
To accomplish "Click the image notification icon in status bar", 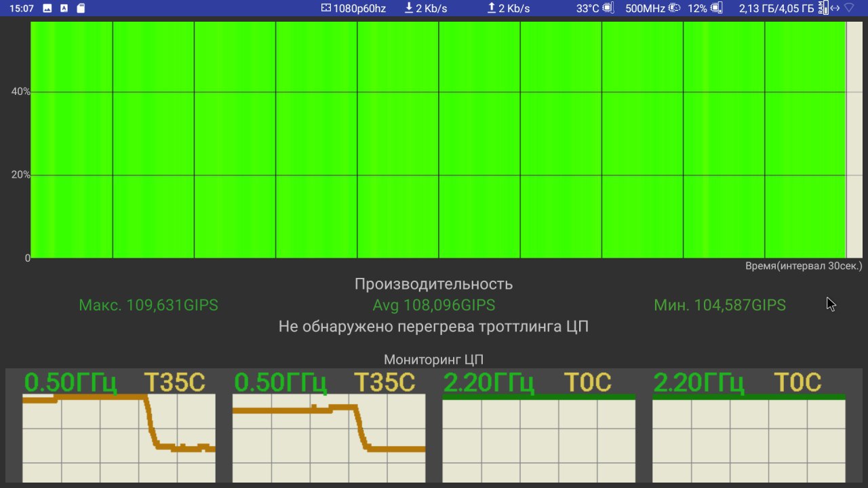I will (47, 8).
